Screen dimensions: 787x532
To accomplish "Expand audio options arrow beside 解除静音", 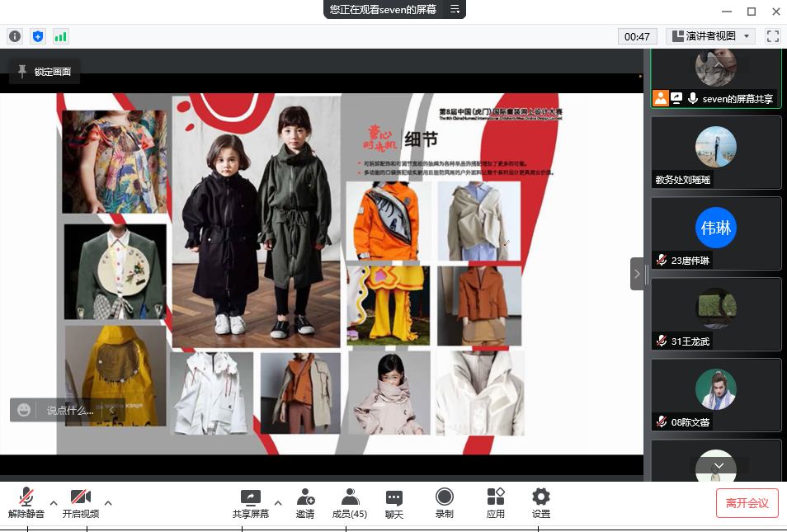I will (x=54, y=502).
